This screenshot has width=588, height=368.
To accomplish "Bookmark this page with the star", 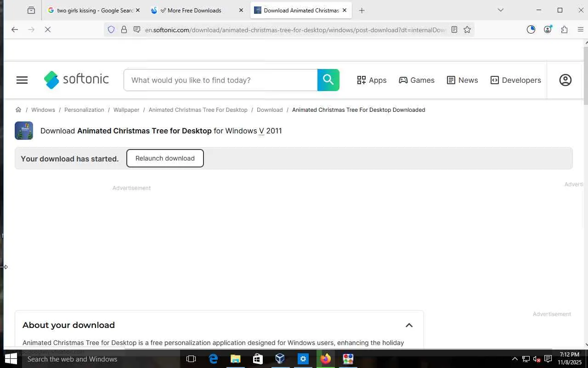I will [467, 29].
